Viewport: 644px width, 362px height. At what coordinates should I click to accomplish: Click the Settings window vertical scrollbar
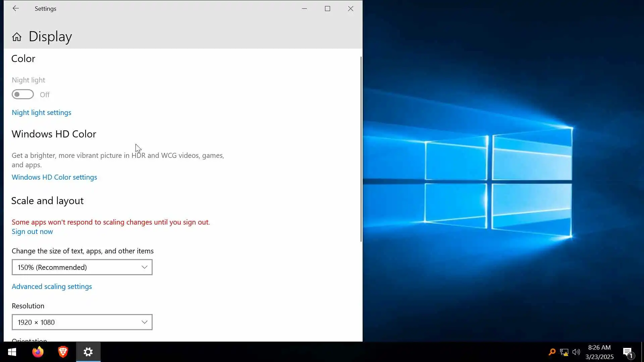(361, 149)
